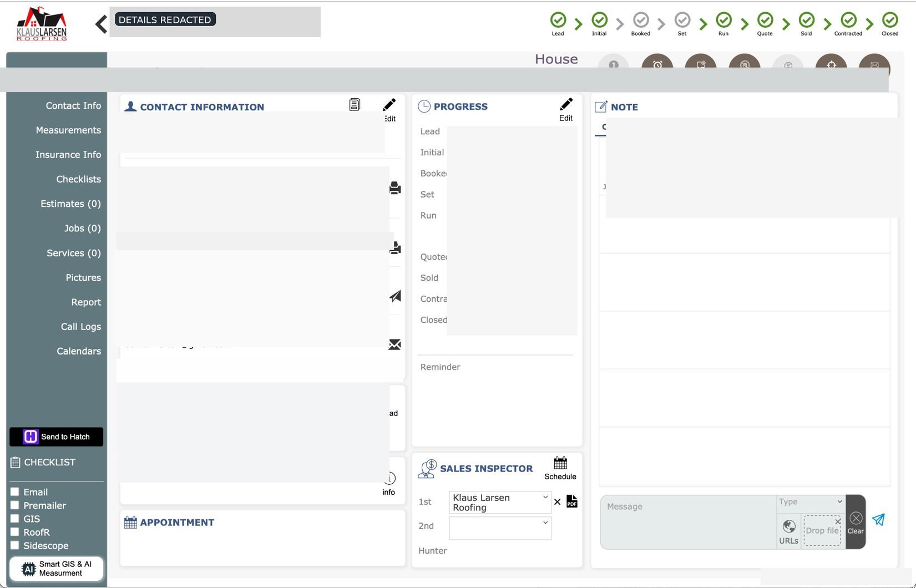Click the Send to Hatch button
The image size is (916, 588).
pos(56,437)
